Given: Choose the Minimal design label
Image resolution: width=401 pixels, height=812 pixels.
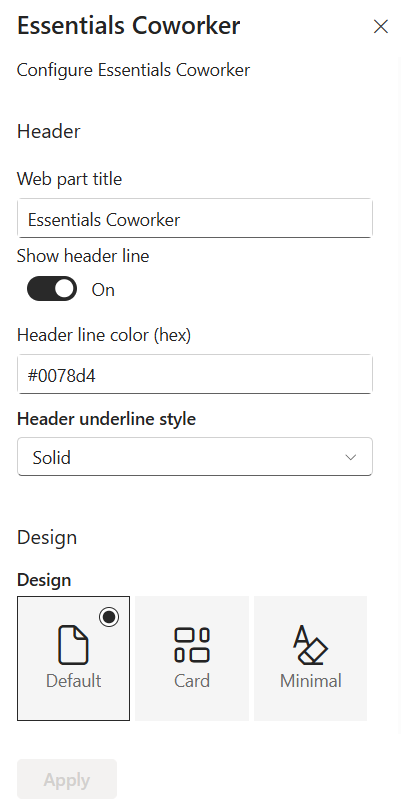Looking at the screenshot, I should (310, 680).
